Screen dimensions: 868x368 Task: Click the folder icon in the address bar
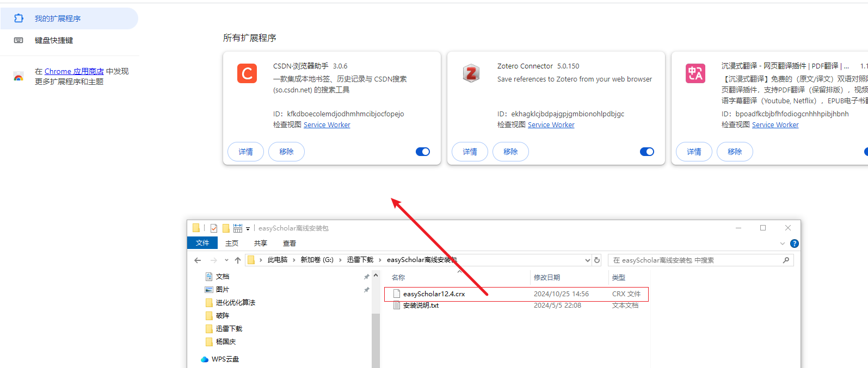pos(251,260)
